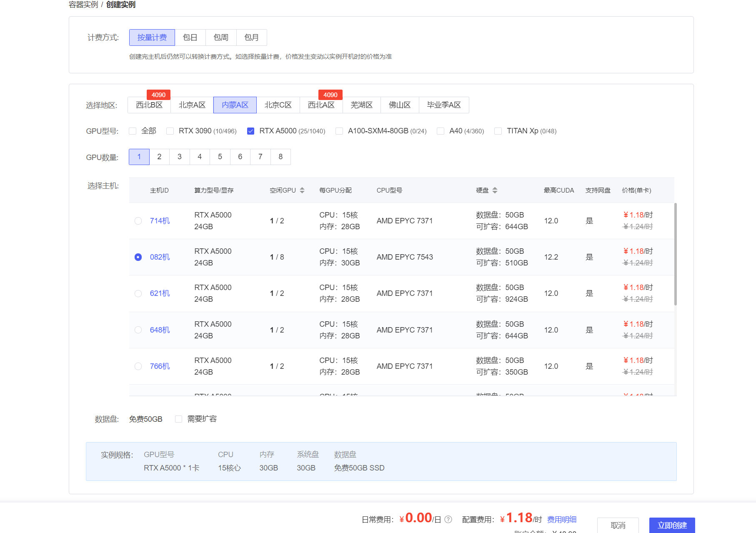756x533 pixels.
Task: Set GPU count to 4
Action: tap(200, 157)
